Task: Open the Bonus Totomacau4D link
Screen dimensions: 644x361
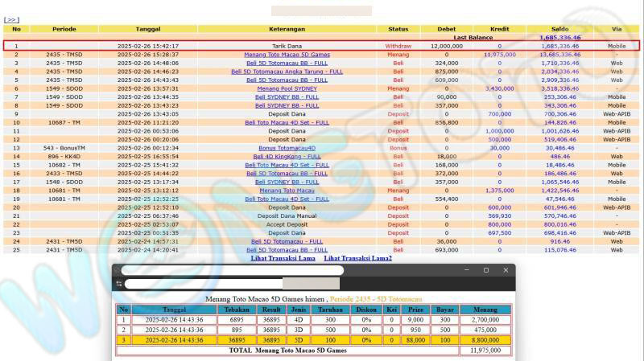Action: [x=287, y=148]
